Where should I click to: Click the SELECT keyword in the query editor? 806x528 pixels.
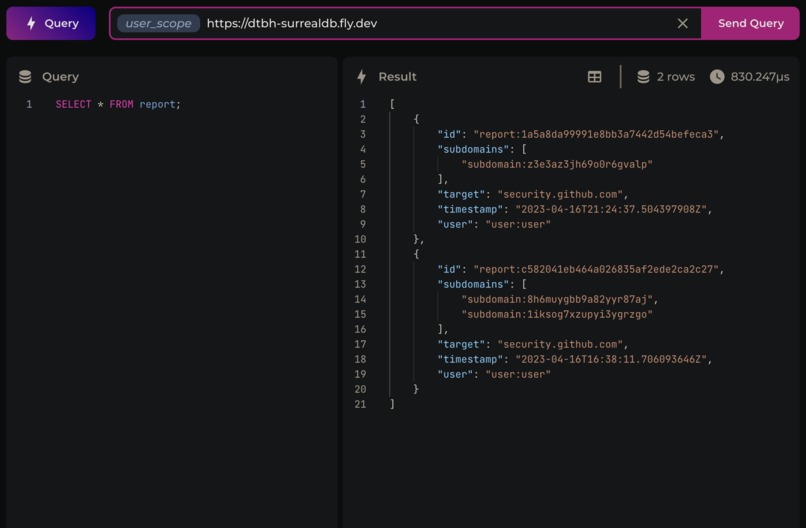click(x=73, y=104)
